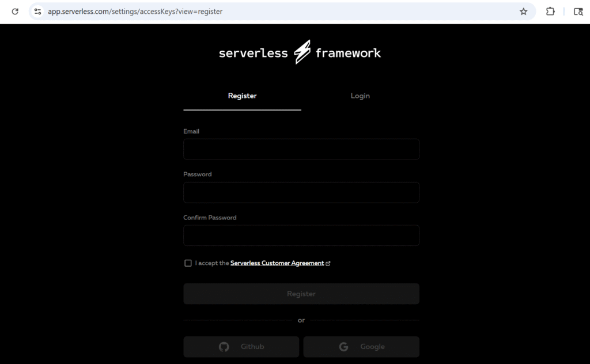590x364 pixels.
Task: Open site information icon in address bar
Action: click(37, 12)
